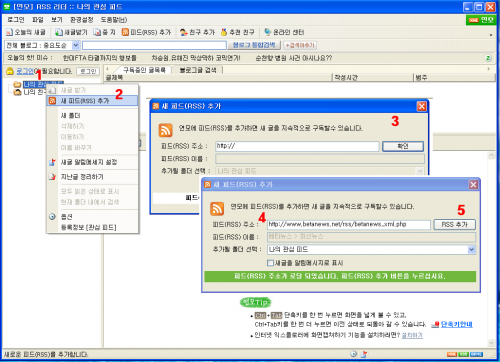
Task: Click the 피드(RSS) 주소 field with betanews URL
Action: coord(349,225)
